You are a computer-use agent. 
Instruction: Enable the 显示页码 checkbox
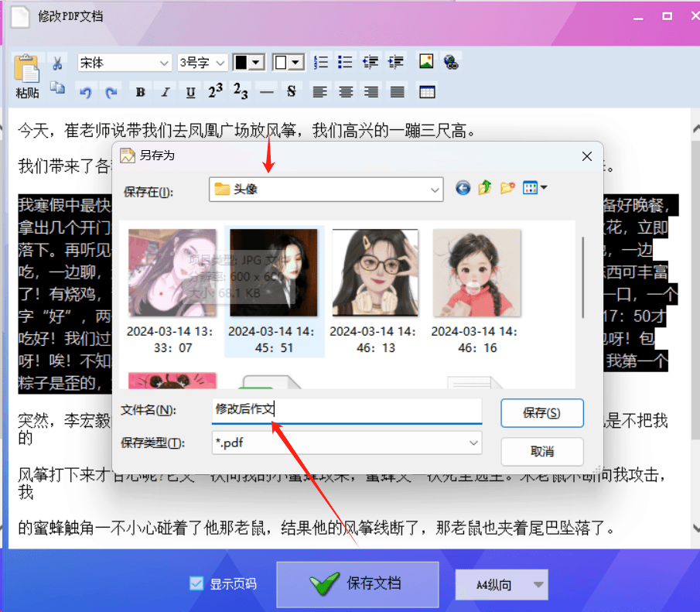(196, 584)
